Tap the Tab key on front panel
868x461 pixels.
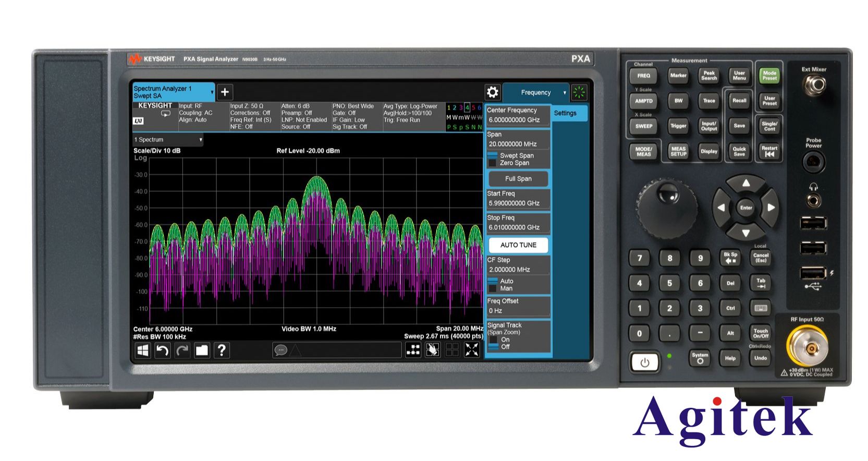tap(761, 283)
